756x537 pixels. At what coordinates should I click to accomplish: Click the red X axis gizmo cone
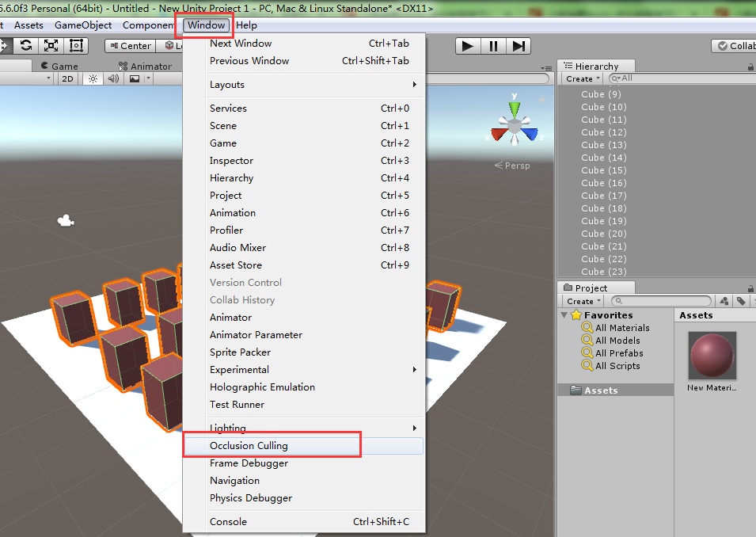click(499, 133)
